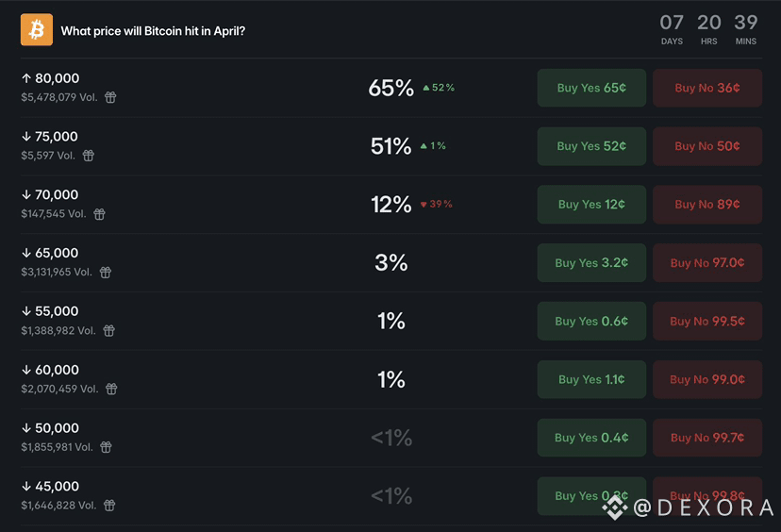Buy Yes at 52¢ for 75,000
This screenshot has width=781, height=532.
click(x=591, y=146)
